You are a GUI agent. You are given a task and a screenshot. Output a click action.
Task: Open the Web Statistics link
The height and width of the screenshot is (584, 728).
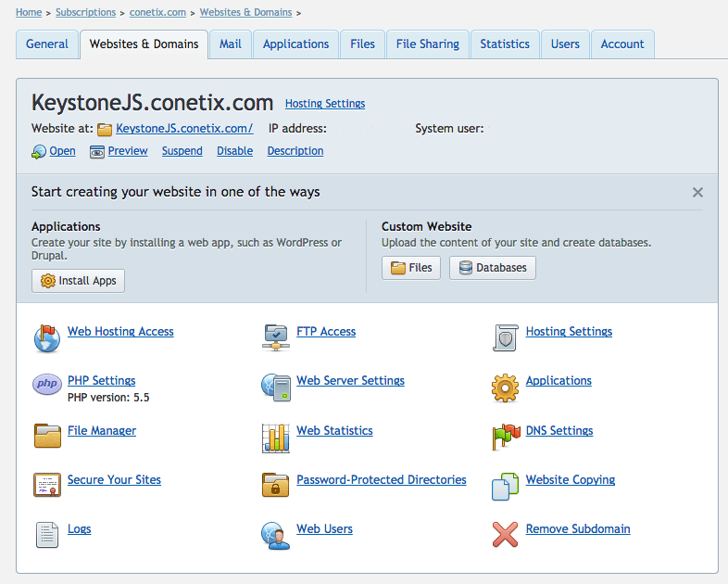point(334,431)
